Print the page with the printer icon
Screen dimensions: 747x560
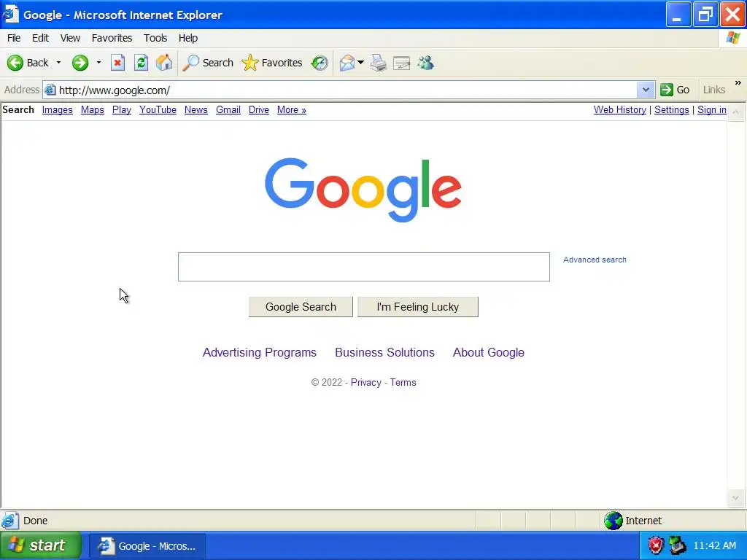click(379, 63)
